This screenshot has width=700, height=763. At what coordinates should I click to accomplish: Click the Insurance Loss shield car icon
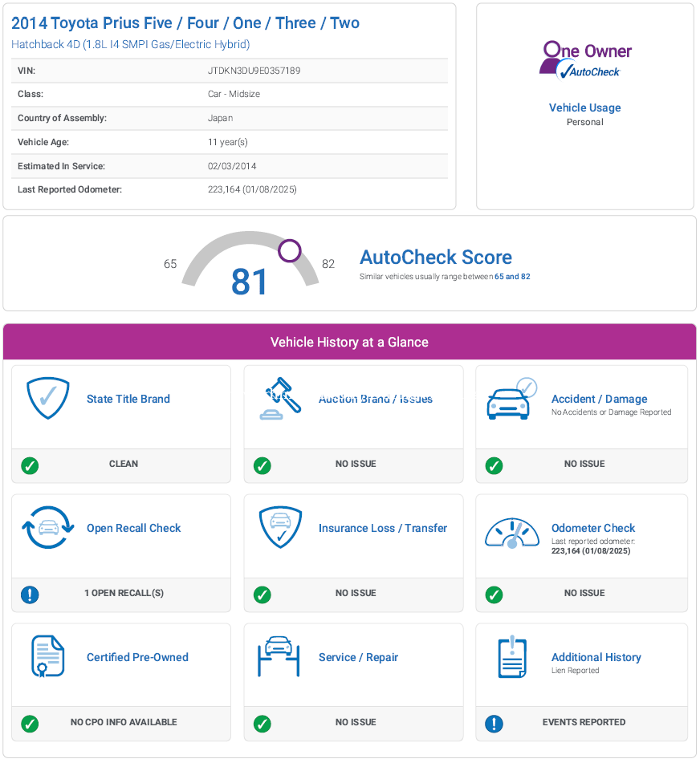point(280,527)
